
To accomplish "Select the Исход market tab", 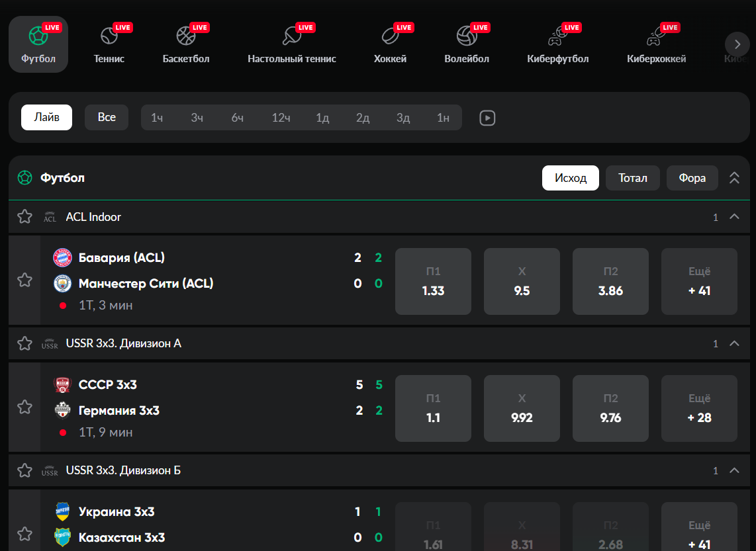I will coord(571,178).
